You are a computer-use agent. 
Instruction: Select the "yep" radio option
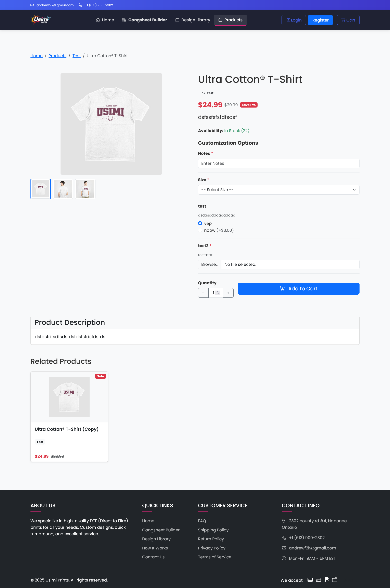coord(200,223)
